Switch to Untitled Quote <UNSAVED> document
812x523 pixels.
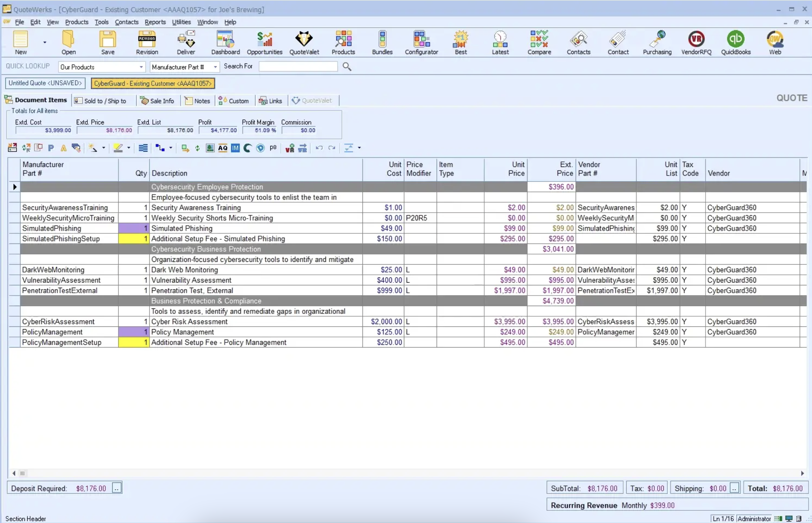coord(45,83)
